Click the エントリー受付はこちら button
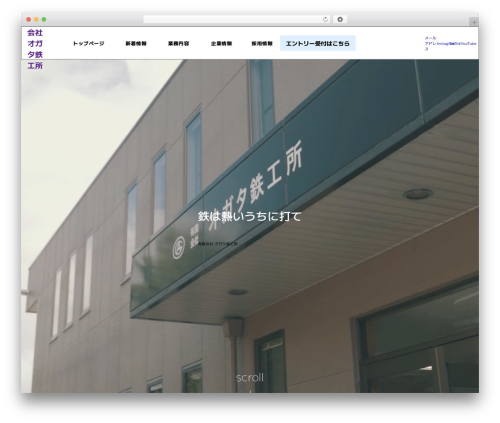 (x=318, y=43)
